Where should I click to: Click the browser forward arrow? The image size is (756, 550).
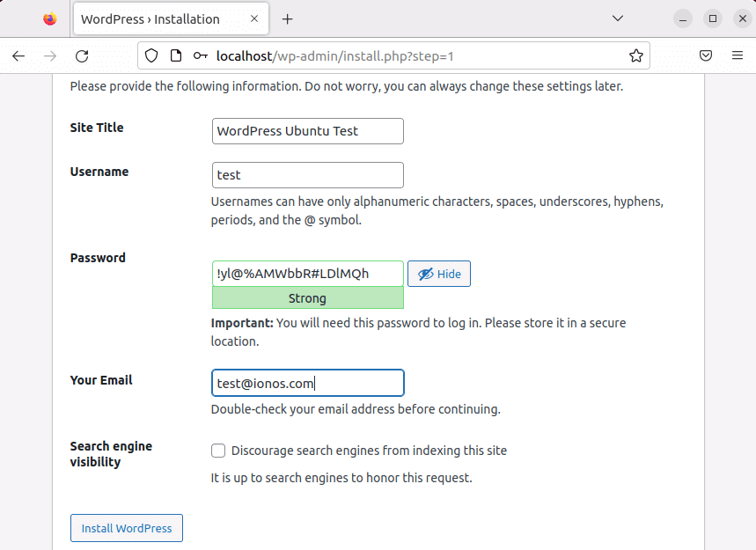pos(50,55)
